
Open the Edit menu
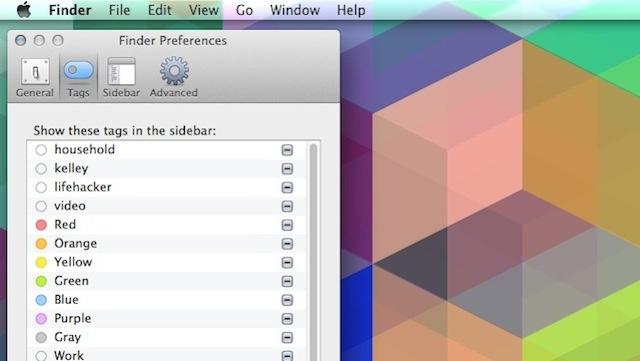(159, 10)
